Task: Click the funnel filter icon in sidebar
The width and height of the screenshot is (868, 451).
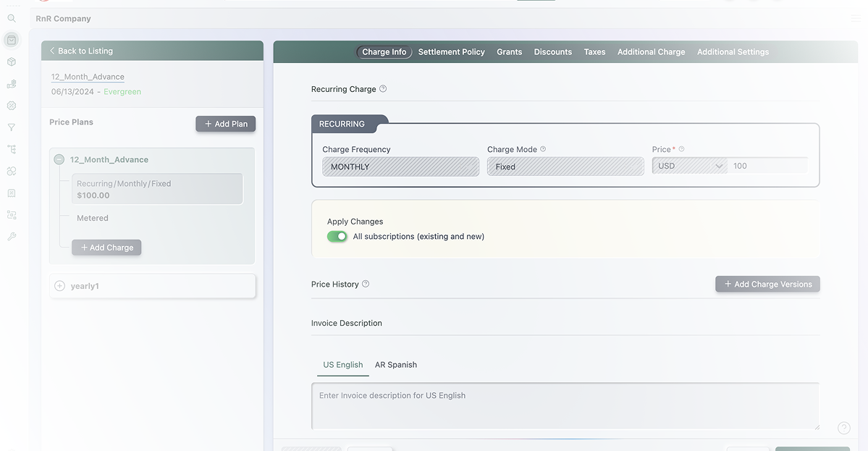Action: point(12,127)
